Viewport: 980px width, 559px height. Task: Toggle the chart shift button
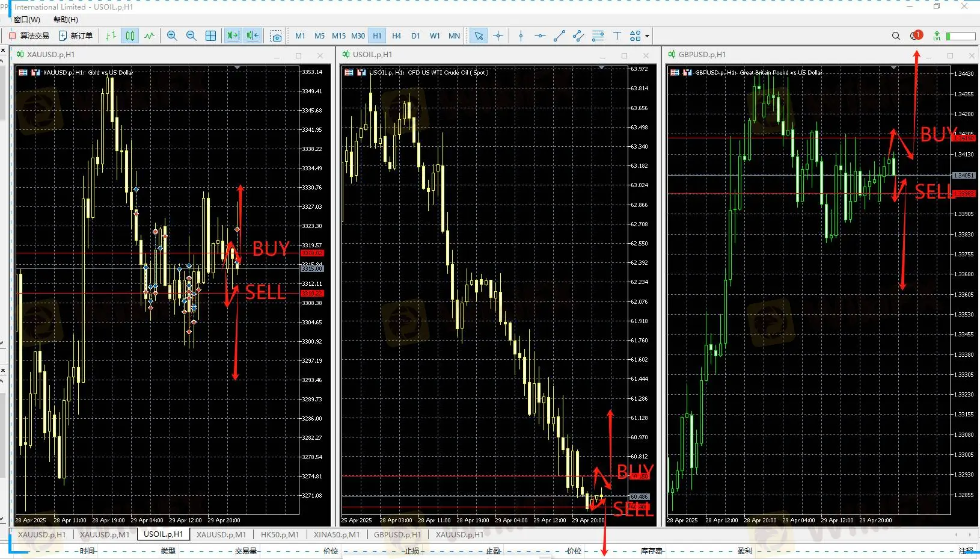253,36
